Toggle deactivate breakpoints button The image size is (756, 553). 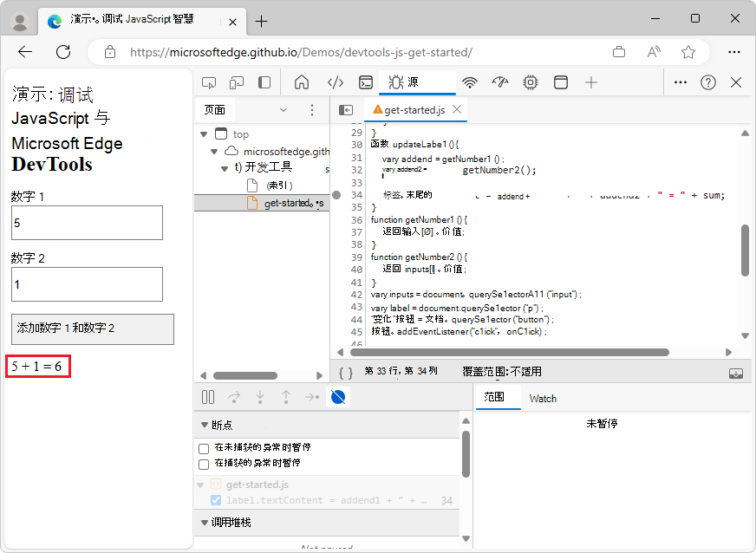[338, 397]
